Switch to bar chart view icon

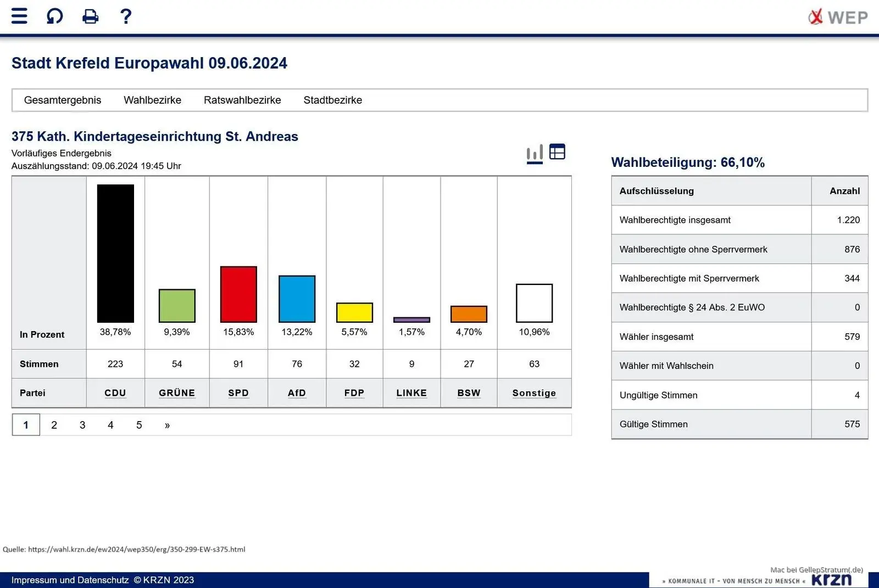coord(535,154)
